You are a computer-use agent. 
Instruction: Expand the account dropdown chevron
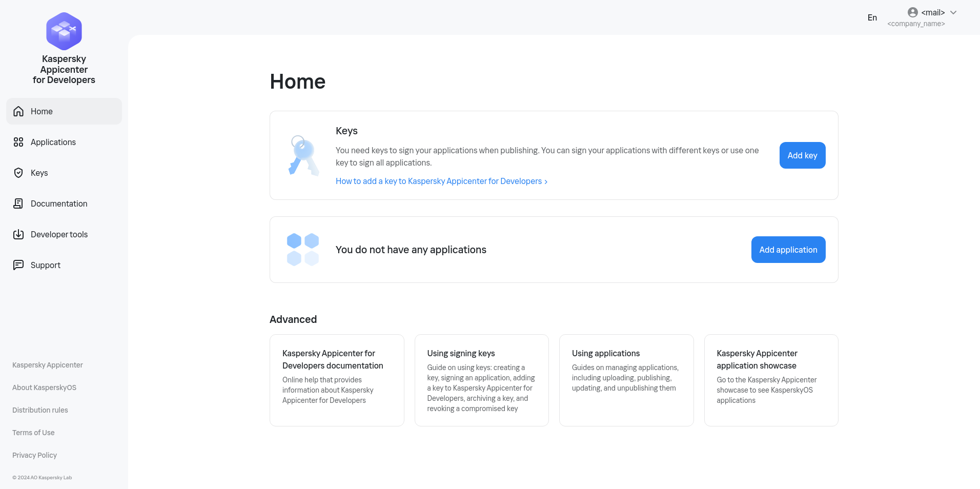pos(953,12)
